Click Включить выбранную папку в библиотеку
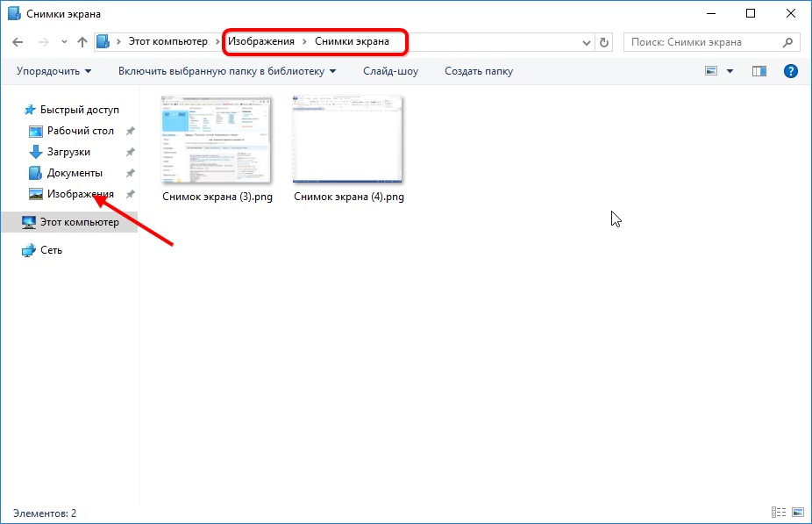This screenshot has width=812, height=524. coord(227,71)
